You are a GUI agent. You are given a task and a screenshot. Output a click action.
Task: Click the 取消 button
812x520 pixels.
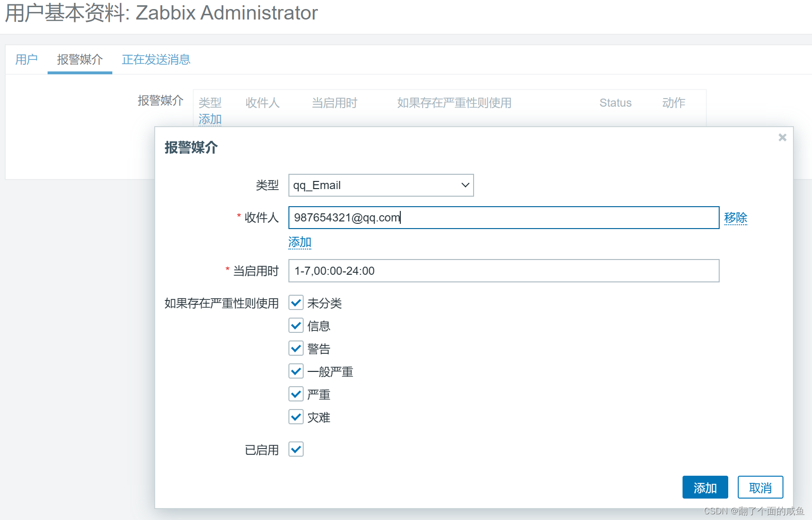coord(760,487)
